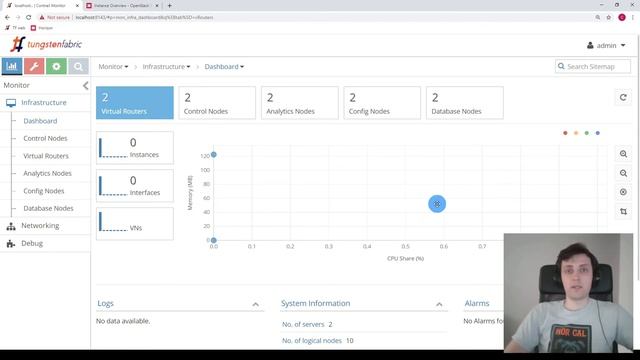
Task: Click the data point at 120 MB
Action: pyautogui.click(x=213, y=155)
